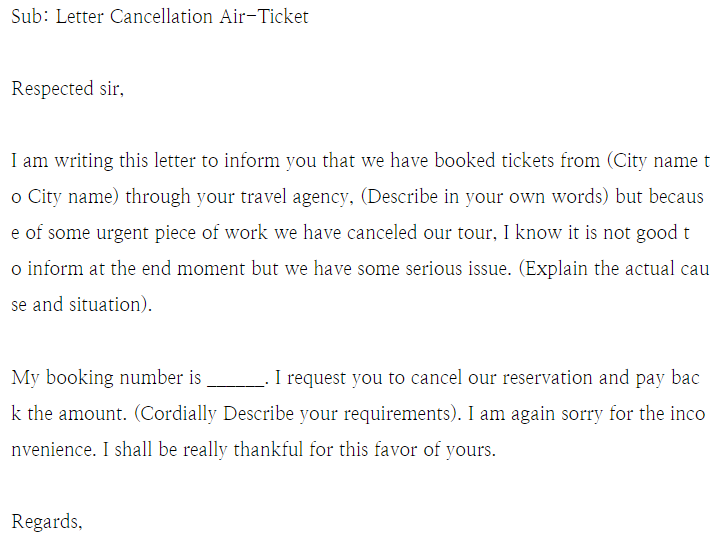Click the blank booking number field
The image size is (722, 542).
coord(236,379)
